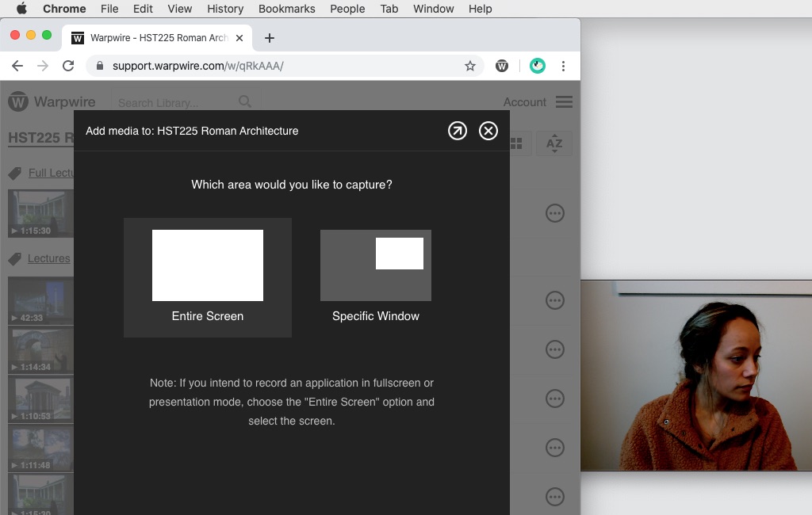Open the Chrome profile avatar
The image size is (812, 515).
point(538,66)
